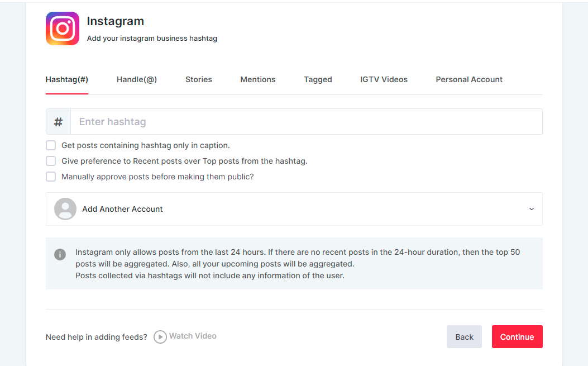Go to the Tagged tab
588x366 pixels.
tap(318, 79)
